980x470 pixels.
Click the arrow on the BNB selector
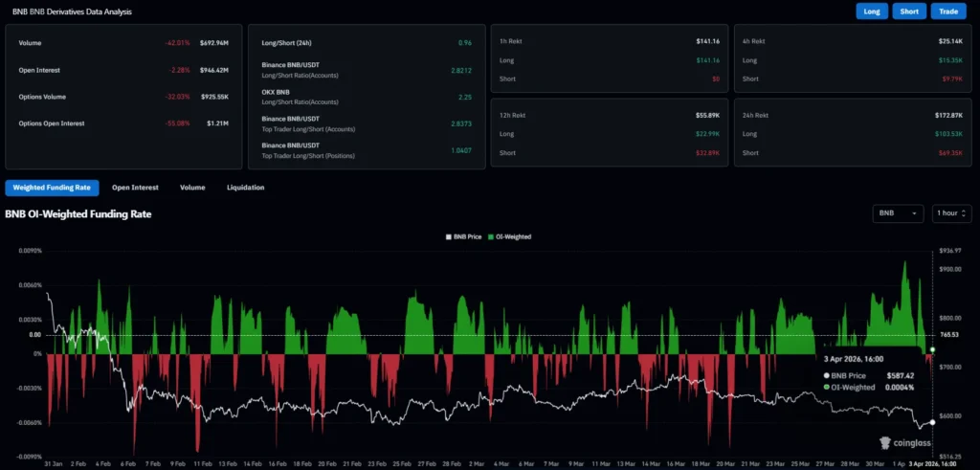914,213
